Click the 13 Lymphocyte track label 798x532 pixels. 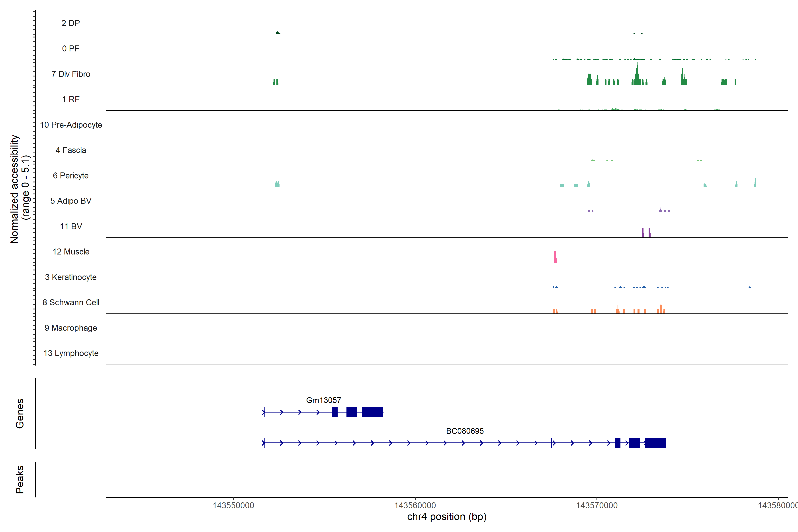pos(70,353)
